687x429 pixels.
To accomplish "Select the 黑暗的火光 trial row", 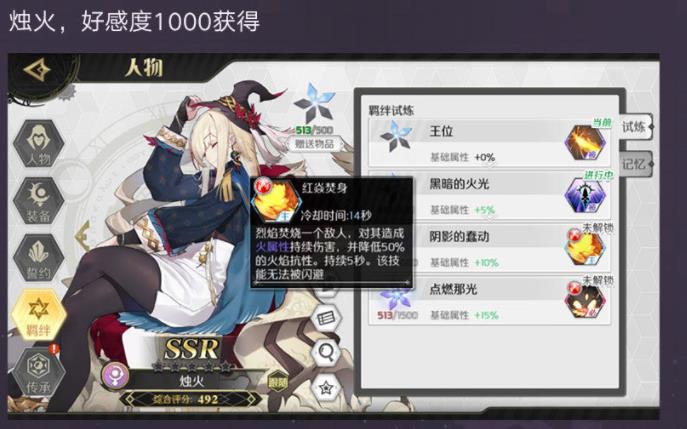I will tap(490, 195).
